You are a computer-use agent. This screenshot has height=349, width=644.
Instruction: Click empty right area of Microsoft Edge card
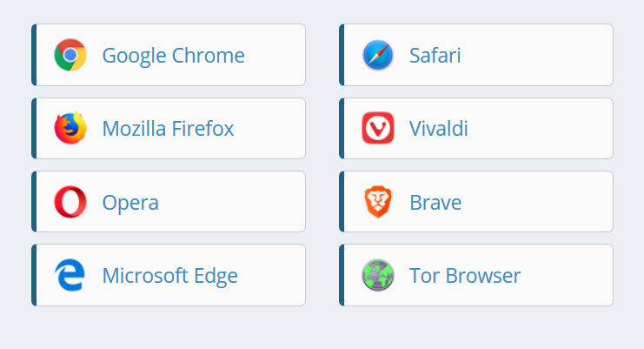click(x=274, y=276)
